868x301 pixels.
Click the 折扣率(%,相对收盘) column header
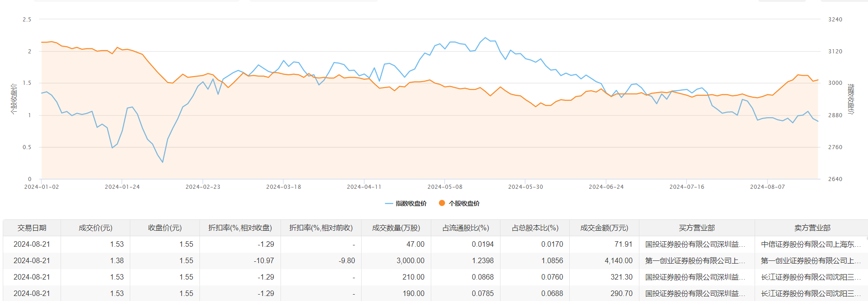(x=240, y=228)
